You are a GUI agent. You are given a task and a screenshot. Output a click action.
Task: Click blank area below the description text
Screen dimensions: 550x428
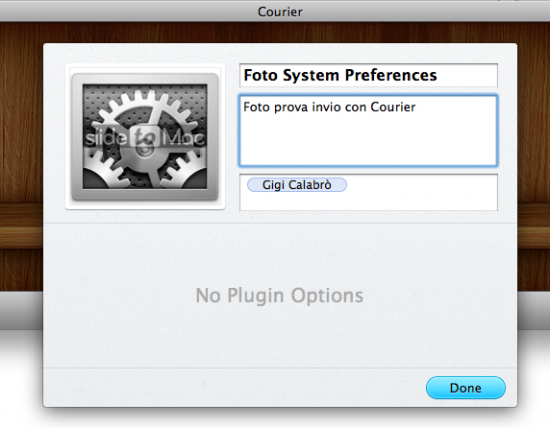pos(368,140)
